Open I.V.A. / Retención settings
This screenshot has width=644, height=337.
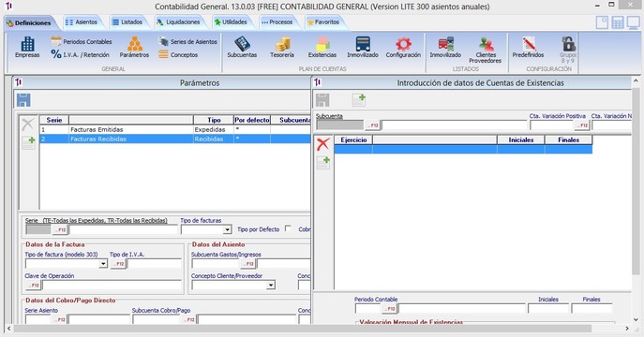pyautogui.click(x=80, y=54)
